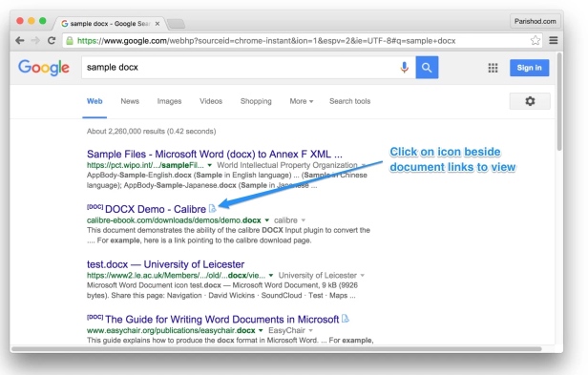Reload the page with refresh icon
The image size is (588, 375).
pyautogui.click(x=52, y=40)
